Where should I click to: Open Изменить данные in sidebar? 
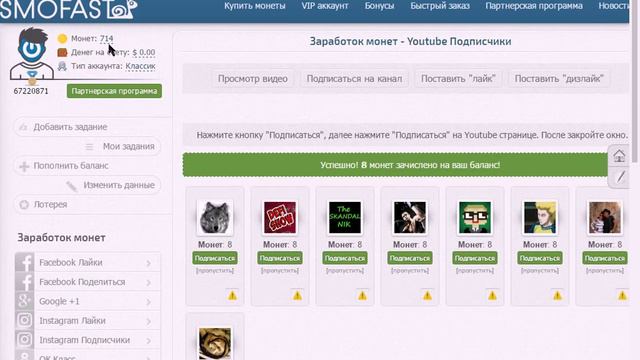click(119, 185)
